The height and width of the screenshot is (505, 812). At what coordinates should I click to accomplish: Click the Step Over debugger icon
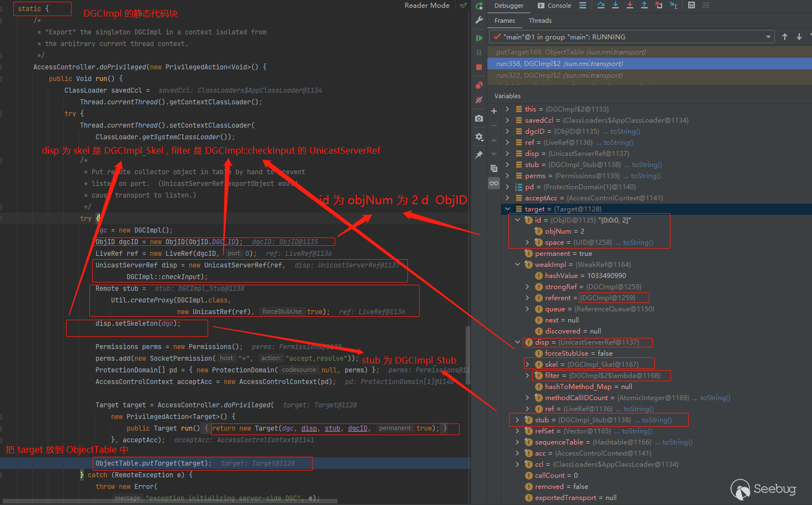[x=601, y=6]
